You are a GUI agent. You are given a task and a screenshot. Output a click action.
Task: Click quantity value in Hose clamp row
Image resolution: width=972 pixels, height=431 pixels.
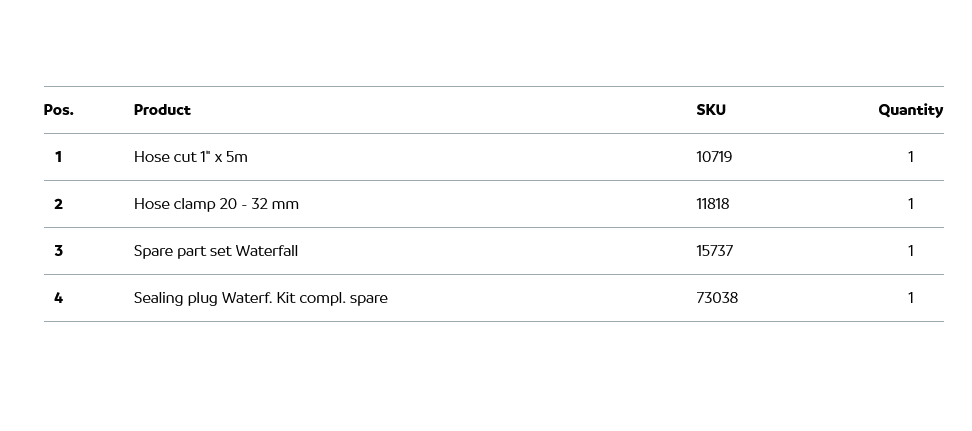point(910,204)
